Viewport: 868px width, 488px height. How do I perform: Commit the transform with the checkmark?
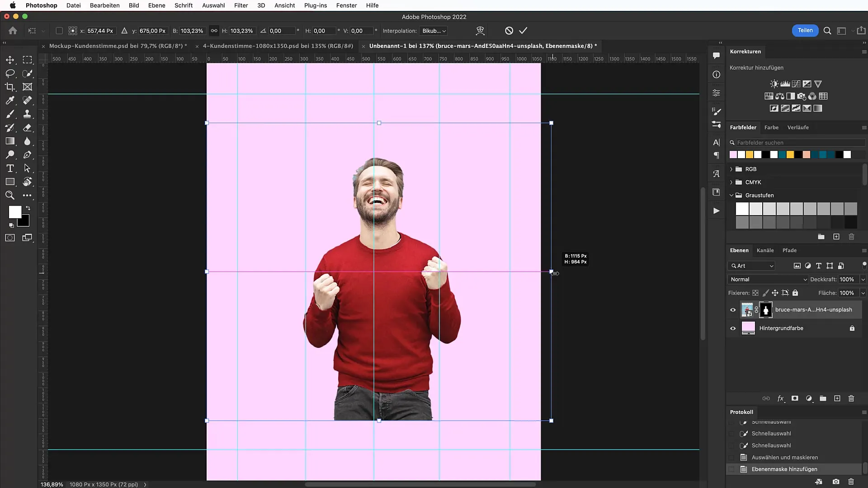point(523,31)
